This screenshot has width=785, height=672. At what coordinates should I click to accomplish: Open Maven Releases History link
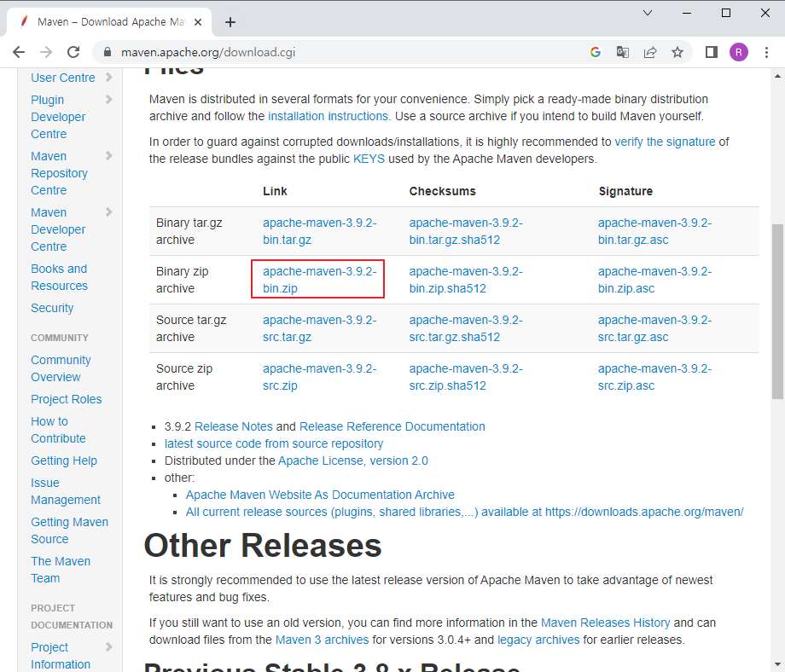pos(605,623)
